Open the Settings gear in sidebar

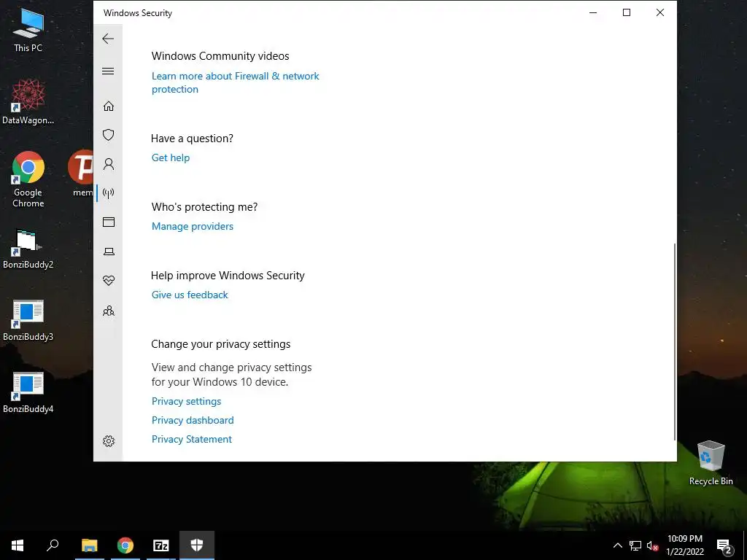[109, 441]
